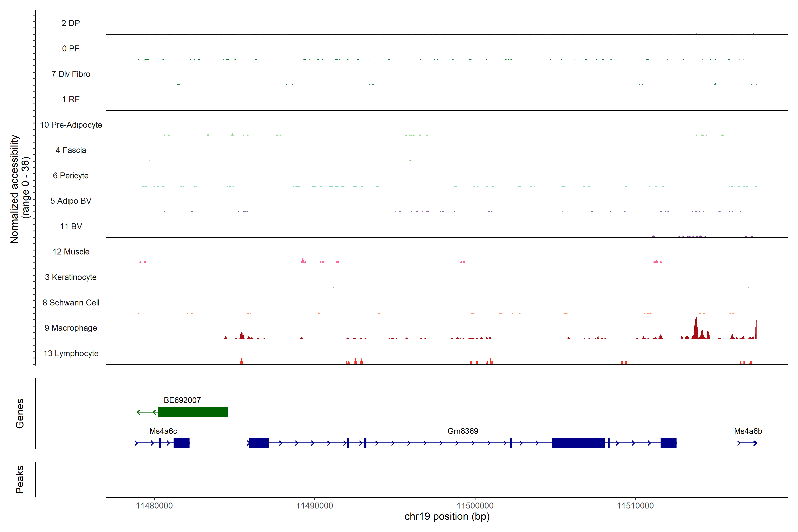The image size is (798, 532).
Task: Click the 2 DP track label
Action: click(70, 23)
